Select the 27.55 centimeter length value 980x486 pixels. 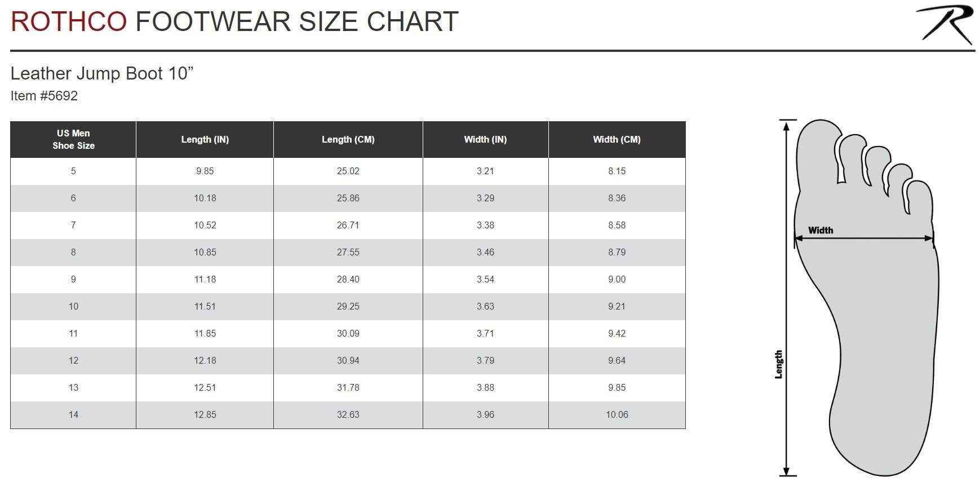(x=348, y=252)
